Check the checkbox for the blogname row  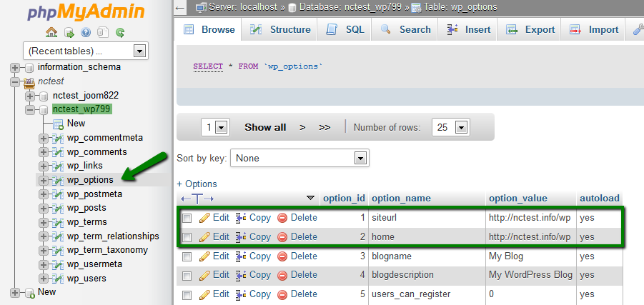(x=187, y=256)
